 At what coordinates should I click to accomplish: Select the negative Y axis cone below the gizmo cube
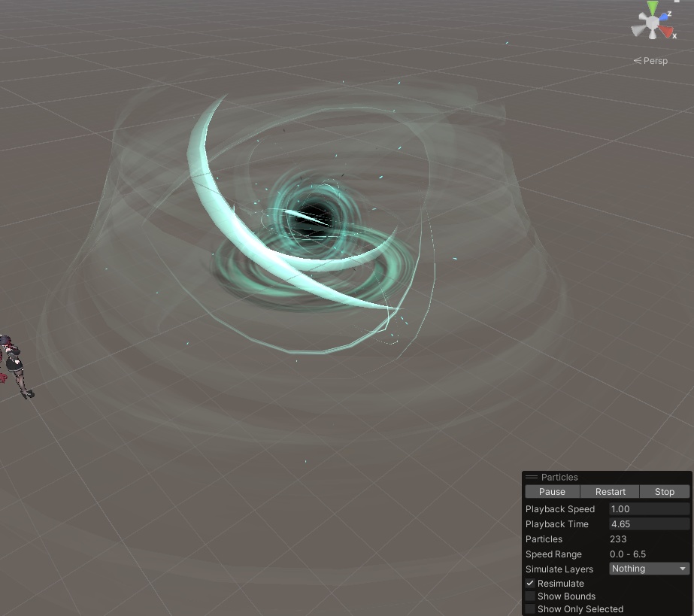coord(653,35)
